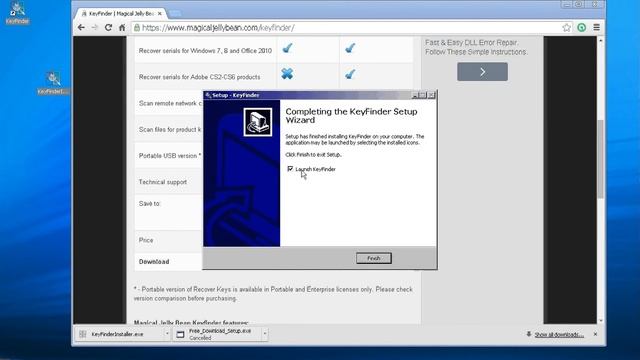Open the browser home icon

[x=122, y=27]
